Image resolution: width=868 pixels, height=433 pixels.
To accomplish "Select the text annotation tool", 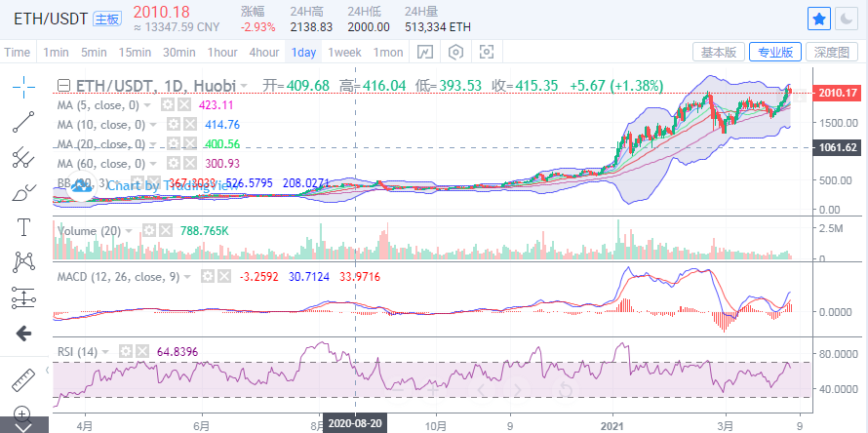I will [x=23, y=227].
